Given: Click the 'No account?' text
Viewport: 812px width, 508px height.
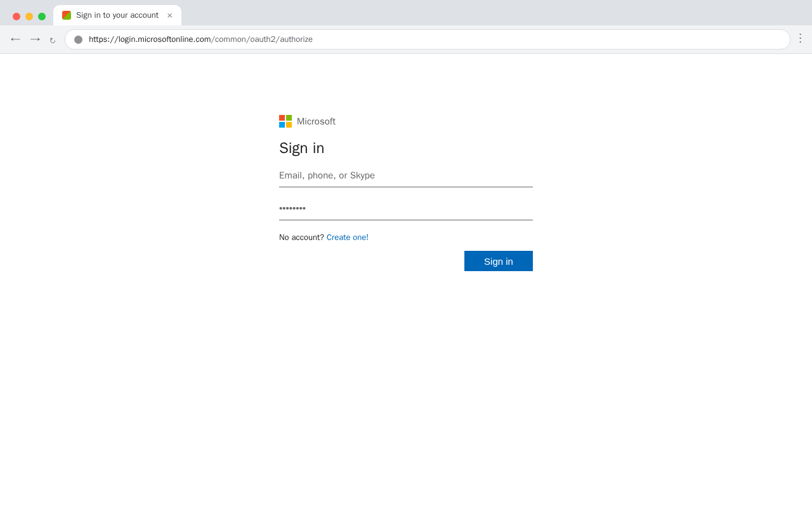Looking at the screenshot, I should click(301, 237).
